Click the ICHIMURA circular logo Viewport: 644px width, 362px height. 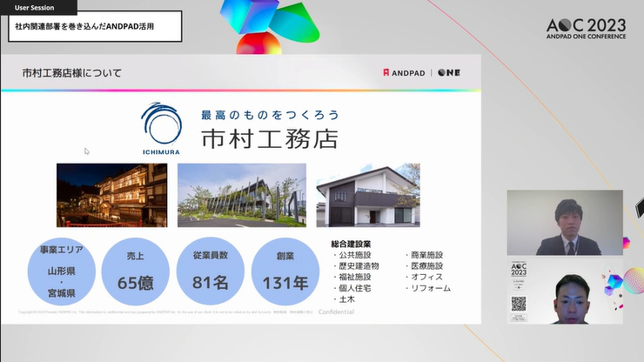[161, 129]
